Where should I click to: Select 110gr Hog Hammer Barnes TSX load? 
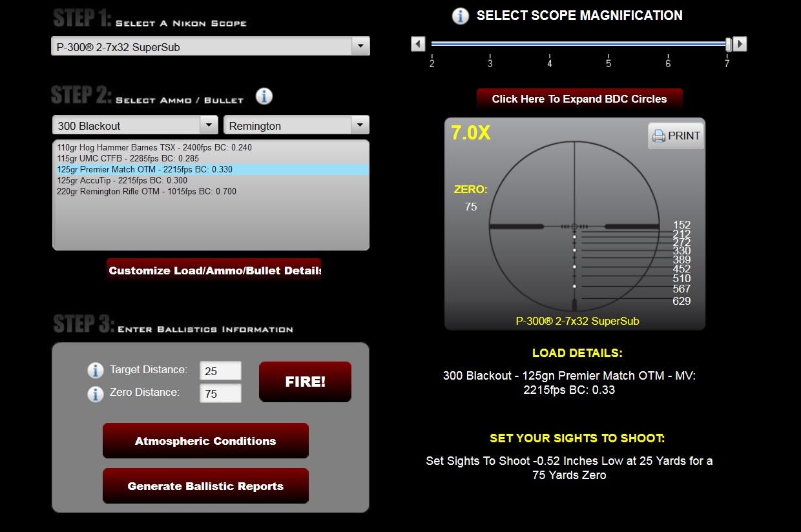[x=154, y=148]
